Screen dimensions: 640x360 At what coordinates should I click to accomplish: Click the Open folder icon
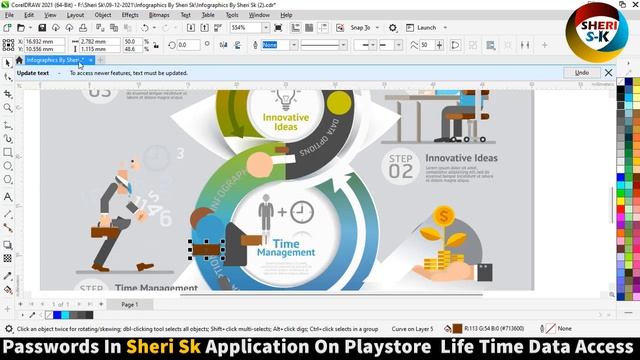[x=21, y=28]
